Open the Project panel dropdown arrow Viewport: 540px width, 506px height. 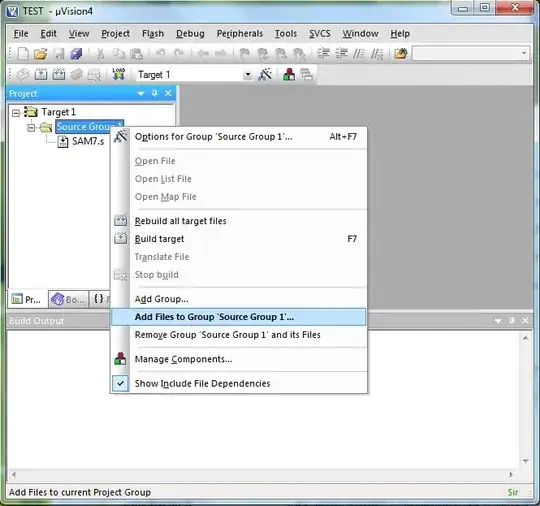pos(141,93)
